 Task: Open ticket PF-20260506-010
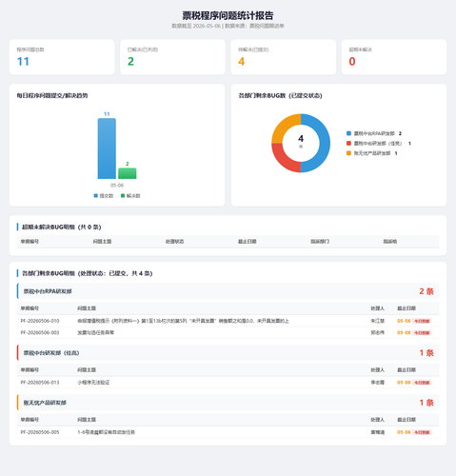(40, 321)
